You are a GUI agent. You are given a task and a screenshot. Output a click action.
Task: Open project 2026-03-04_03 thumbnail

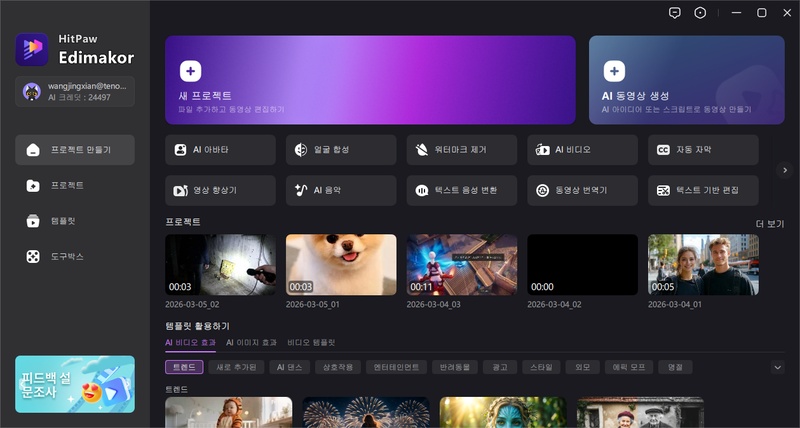(462, 265)
